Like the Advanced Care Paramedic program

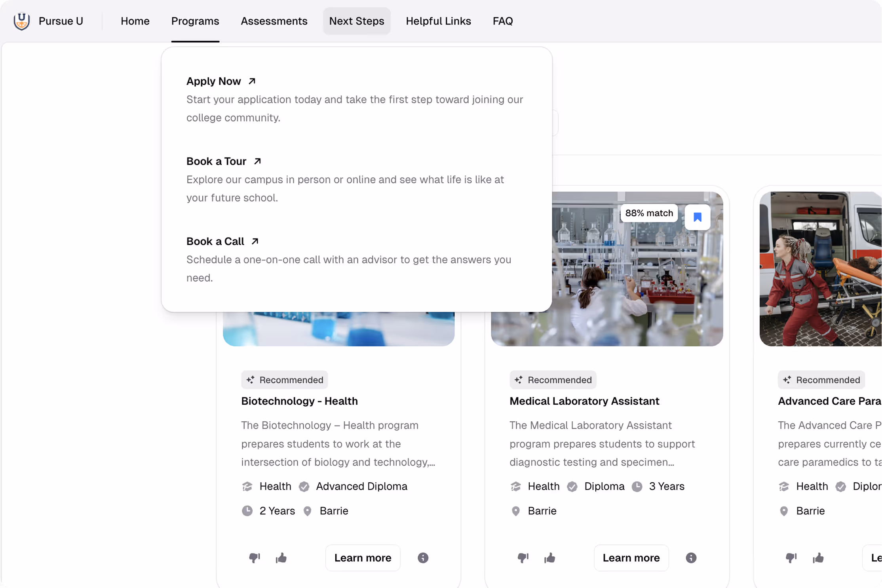pyautogui.click(x=818, y=558)
